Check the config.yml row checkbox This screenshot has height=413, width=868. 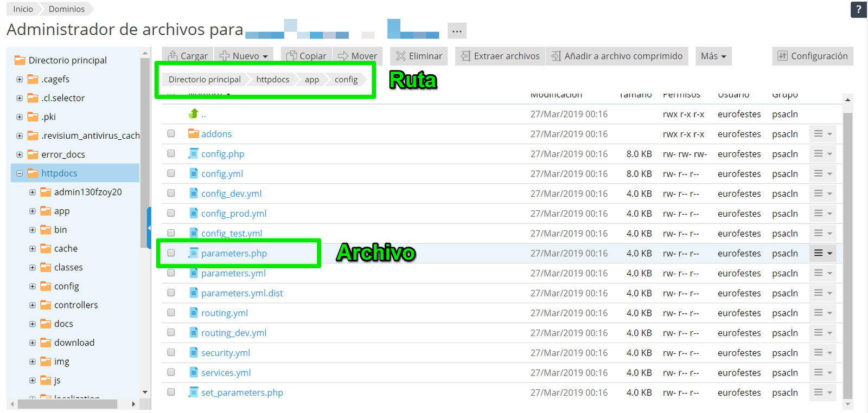pyautogui.click(x=171, y=173)
